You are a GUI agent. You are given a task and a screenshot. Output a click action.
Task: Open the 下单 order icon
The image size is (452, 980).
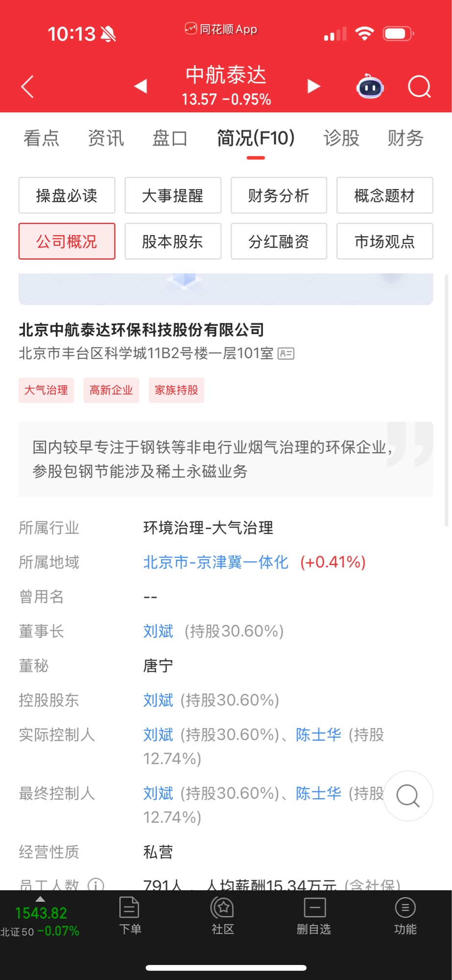coord(130,914)
